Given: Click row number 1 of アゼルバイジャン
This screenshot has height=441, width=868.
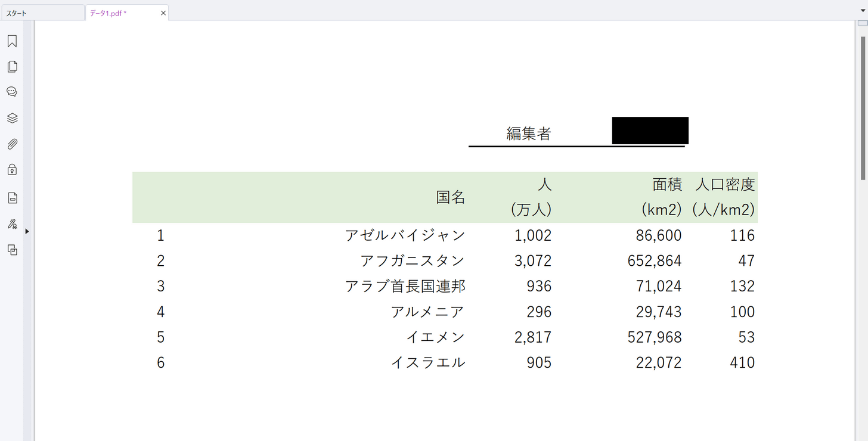Looking at the screenshot, I should [160, 235].
